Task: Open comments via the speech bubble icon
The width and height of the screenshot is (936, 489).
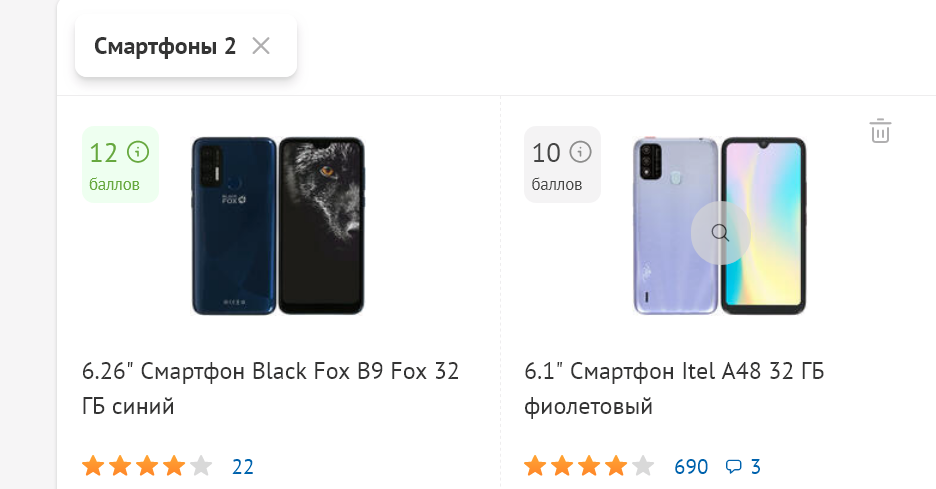Action: pyautogui.click(x=733, y=466)
